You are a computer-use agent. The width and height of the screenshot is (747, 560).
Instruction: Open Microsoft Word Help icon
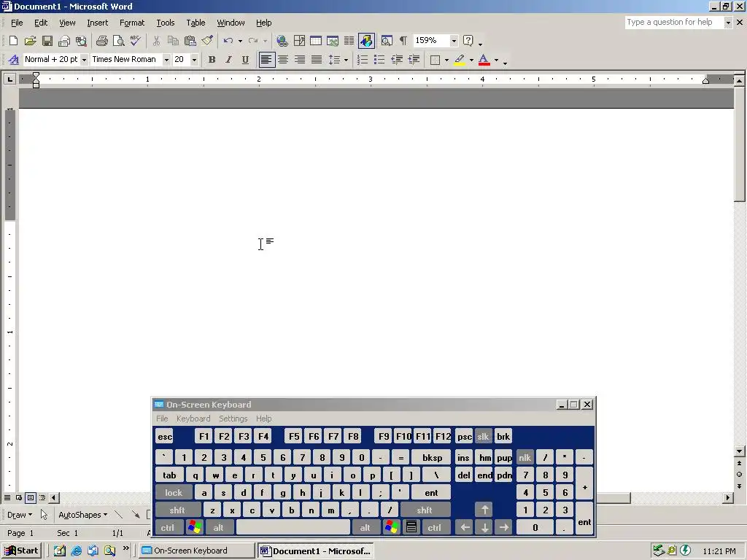coord(468,41)
